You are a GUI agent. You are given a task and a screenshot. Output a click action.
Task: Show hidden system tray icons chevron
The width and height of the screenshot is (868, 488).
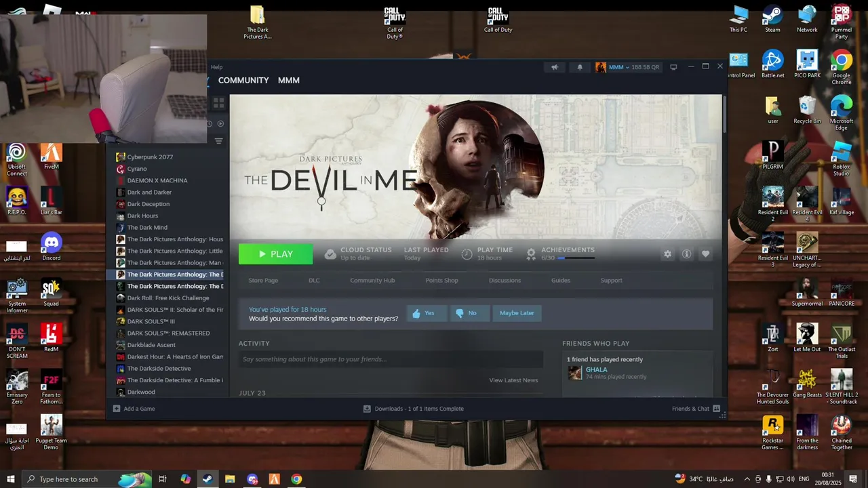747,479
